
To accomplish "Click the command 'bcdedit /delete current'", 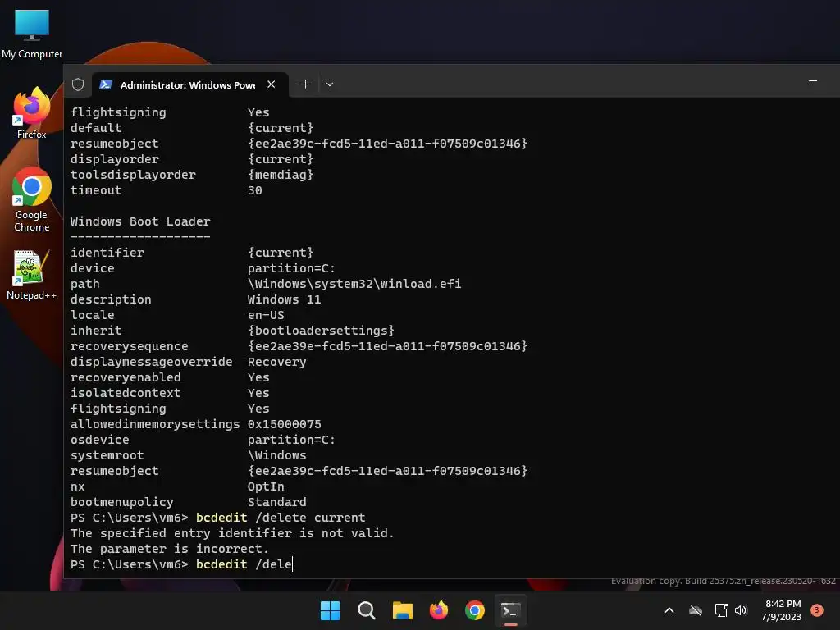I will click(281, 517).
